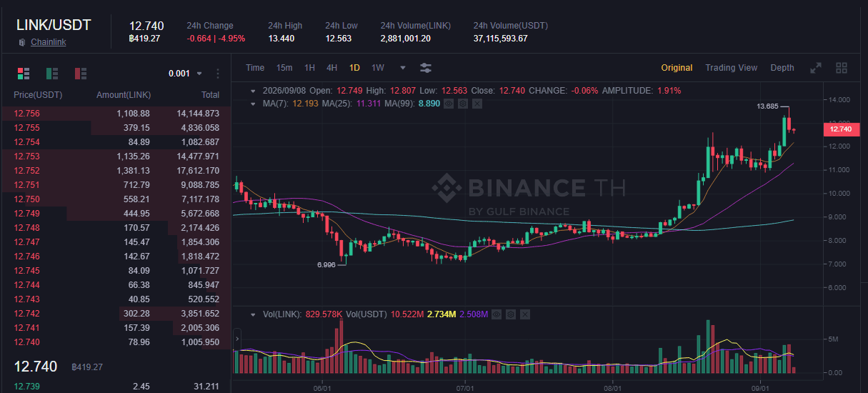This screenshot has width=868, height=393.
Task: Switch chart interval to 15m
Action: (284, 68)
